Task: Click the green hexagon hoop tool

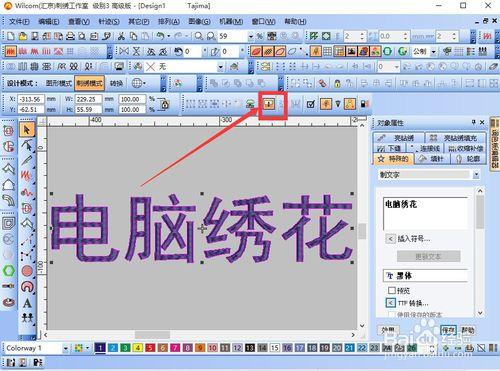Action: 9,270
